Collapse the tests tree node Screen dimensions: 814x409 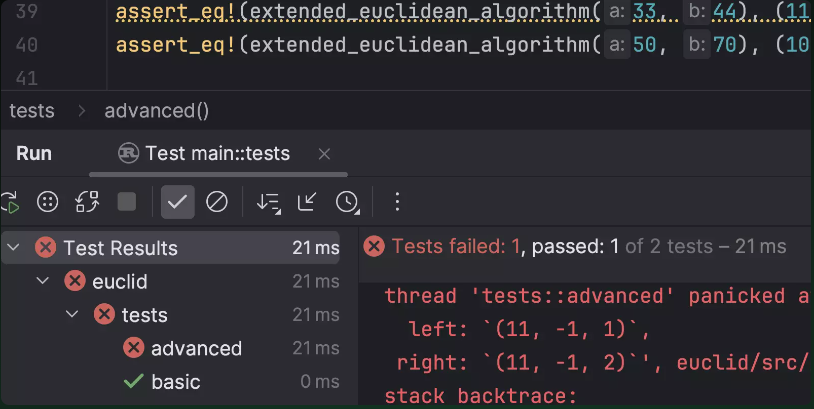click(x=72, y=315)
